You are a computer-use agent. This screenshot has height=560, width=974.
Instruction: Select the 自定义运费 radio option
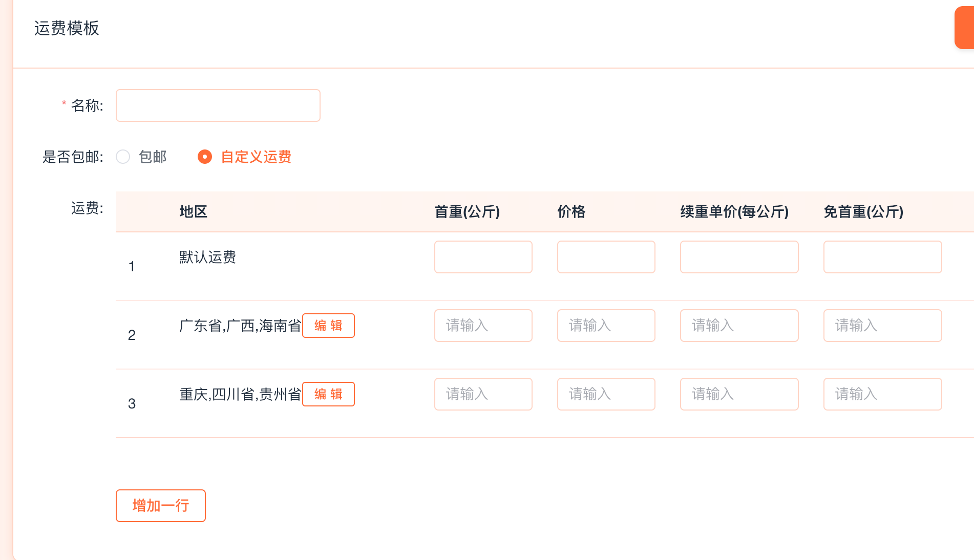[205, 157]
